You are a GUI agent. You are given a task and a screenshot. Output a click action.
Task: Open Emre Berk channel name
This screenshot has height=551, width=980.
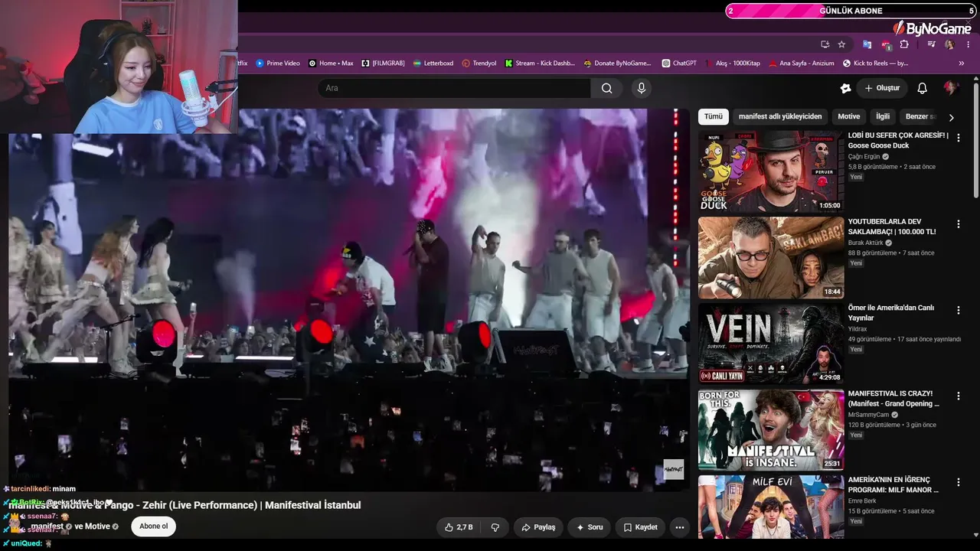(862, 501)
